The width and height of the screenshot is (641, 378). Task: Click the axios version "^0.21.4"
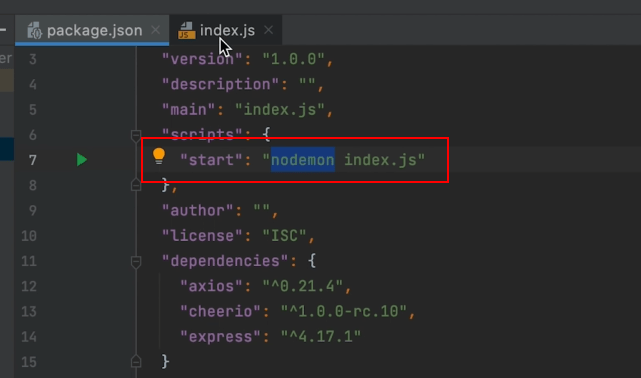[x=303, y=286]
